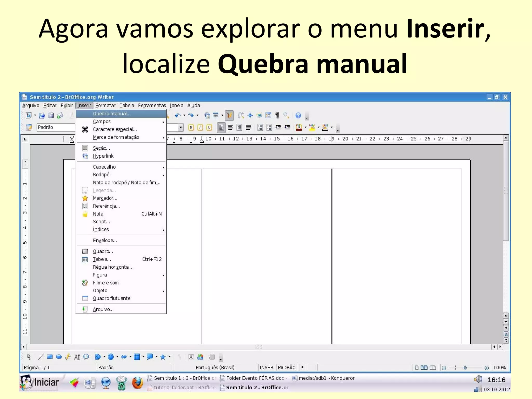The image size is (532, 399).
Task: Select the Text drawing tool
Action: 77,357
